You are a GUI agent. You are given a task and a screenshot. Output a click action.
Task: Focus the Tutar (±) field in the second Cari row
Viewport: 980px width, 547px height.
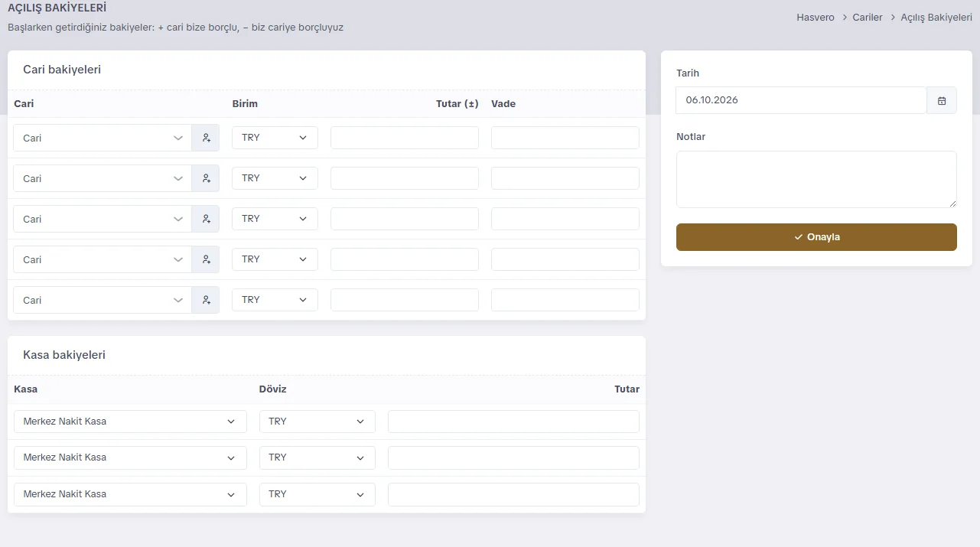tap(405, 178)
